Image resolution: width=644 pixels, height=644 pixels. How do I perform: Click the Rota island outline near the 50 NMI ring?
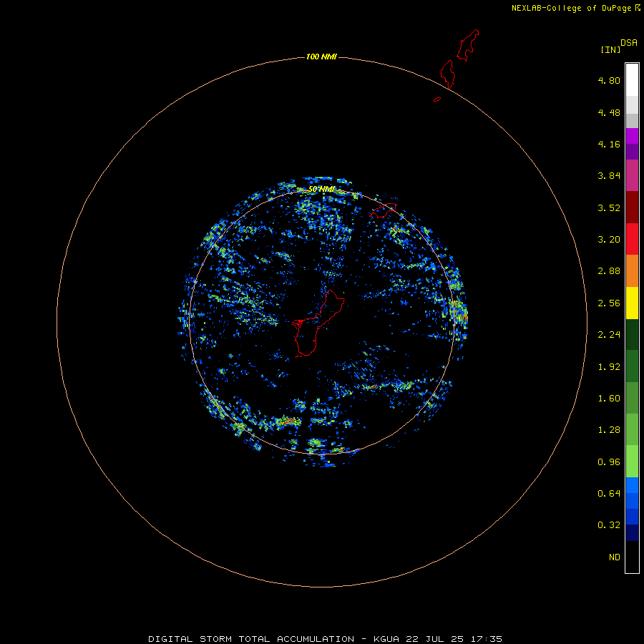click(383, 210)
